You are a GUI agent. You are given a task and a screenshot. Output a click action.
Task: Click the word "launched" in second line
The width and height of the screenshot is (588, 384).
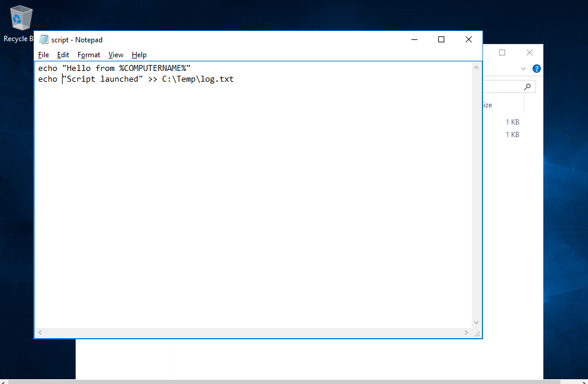(x=119, y=79)
